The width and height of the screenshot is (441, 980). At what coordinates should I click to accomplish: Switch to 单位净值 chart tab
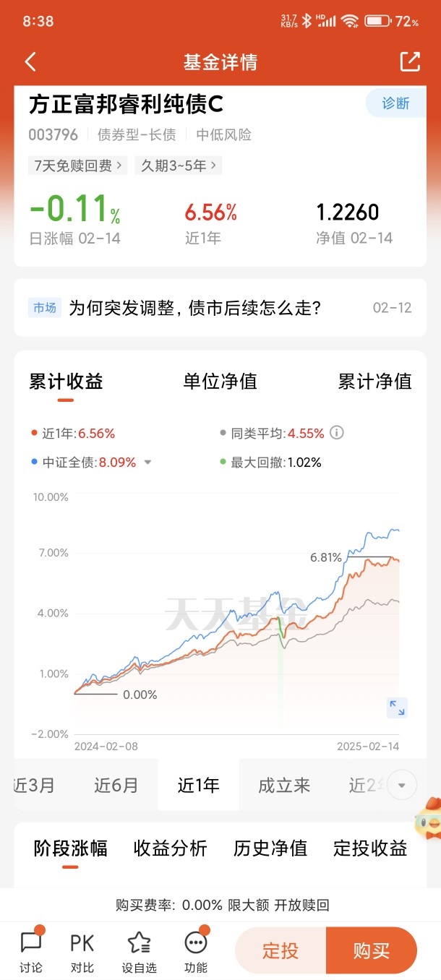coord(220,382)
